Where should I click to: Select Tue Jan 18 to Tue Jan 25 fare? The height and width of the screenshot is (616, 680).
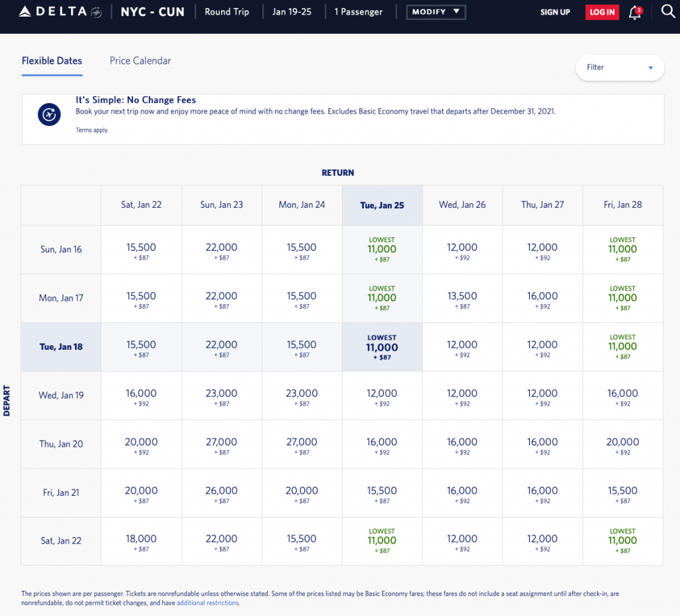pos(382,347)
